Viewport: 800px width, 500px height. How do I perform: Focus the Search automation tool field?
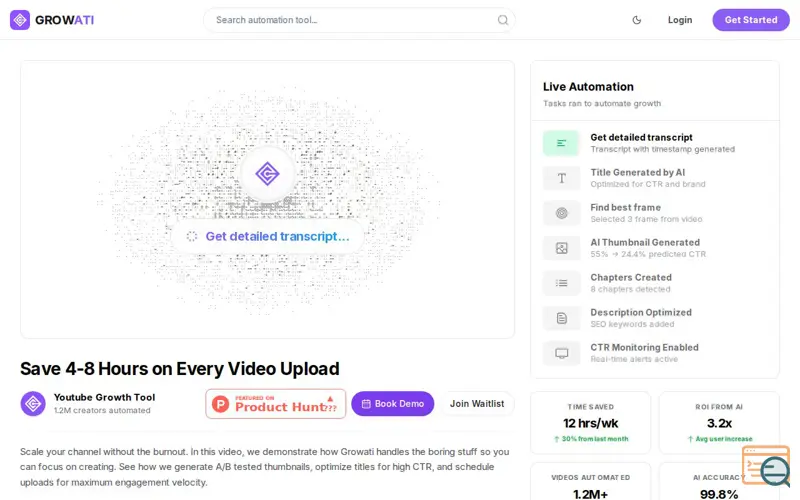[359, 20]
